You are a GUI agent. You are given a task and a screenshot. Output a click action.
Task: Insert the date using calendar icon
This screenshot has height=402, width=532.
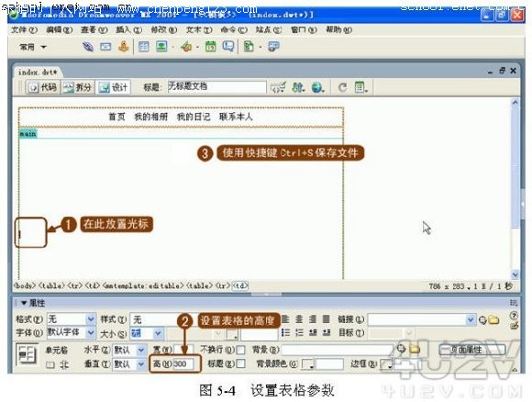pyautogui.click(x=210, y=47)
